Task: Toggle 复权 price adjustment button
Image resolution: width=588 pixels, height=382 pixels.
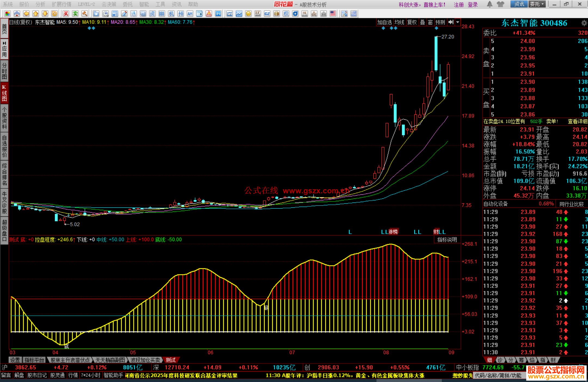Action: click(412, 22)
